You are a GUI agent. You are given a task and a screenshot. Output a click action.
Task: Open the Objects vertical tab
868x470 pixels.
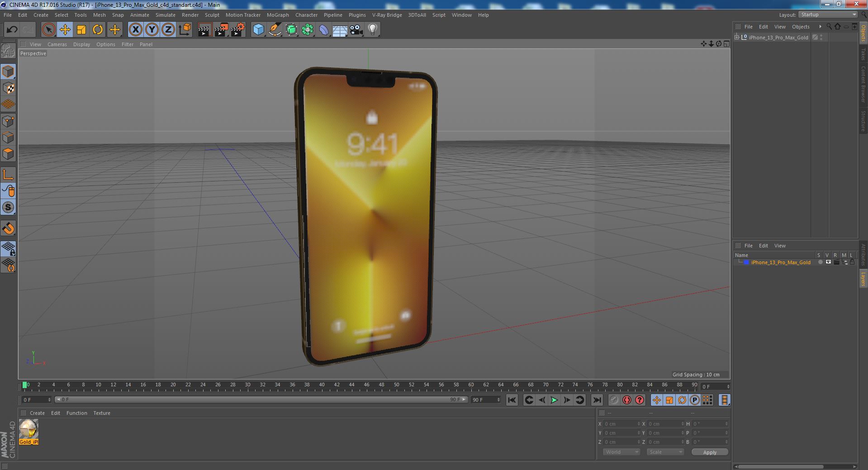click(x=863, y=33)
